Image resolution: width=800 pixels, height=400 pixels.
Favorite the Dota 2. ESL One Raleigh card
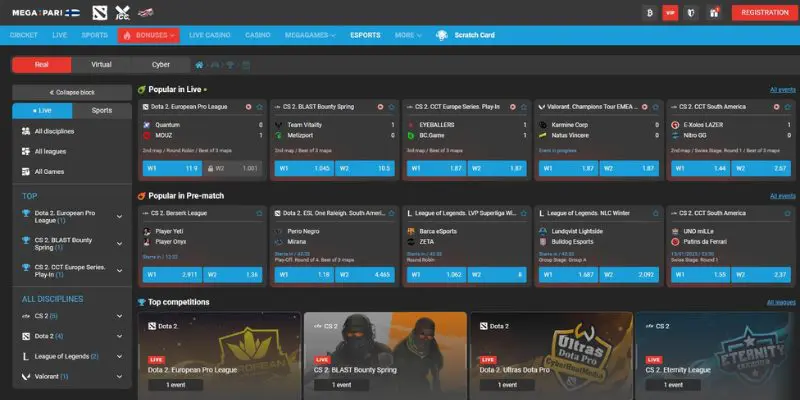pyautogui.click(x=391, y=213)
